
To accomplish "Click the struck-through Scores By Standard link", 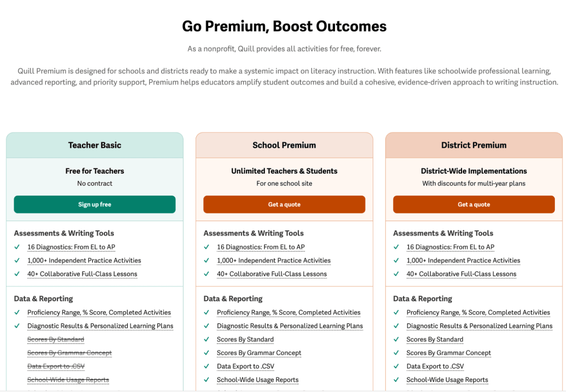I will [x=55, y=339].
